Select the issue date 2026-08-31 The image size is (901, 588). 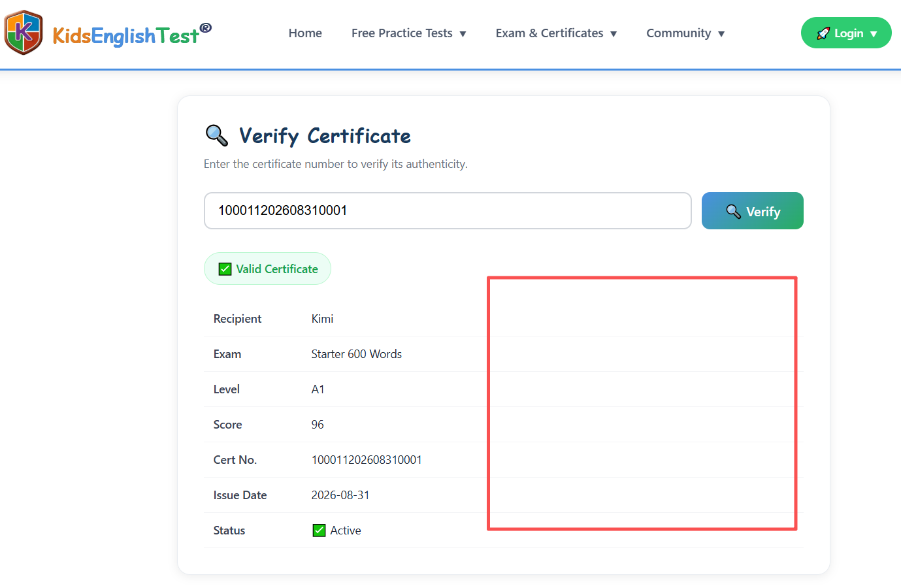click(340, 495)
